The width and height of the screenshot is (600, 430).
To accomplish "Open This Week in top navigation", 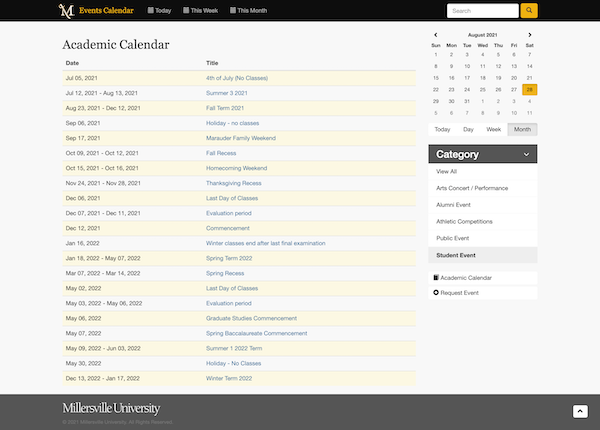I will pos(201,10).
